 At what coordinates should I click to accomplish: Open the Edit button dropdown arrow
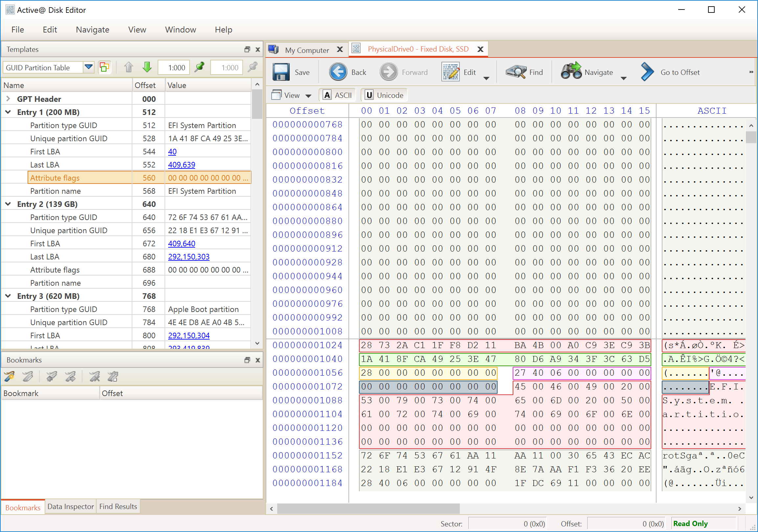click(486, 78)
